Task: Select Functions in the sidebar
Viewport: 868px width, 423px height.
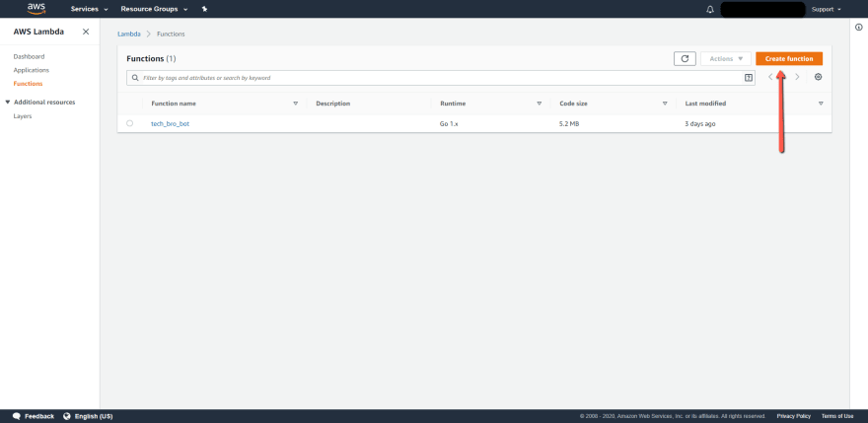Action: coord(28,84)
